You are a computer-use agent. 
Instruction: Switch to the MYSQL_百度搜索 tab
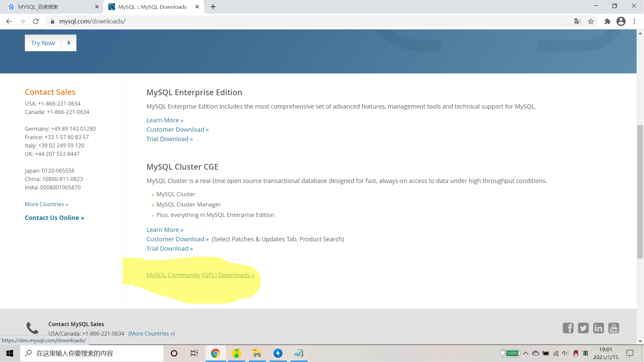(52, 7)
